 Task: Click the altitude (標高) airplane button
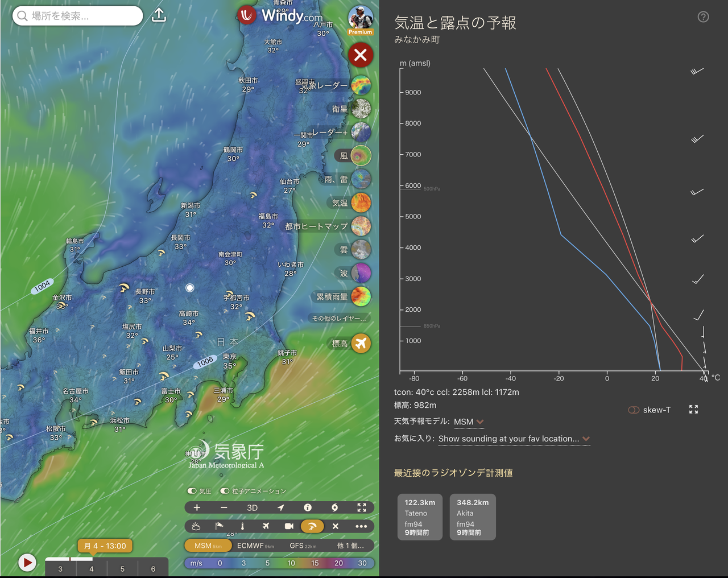point(361,343)
